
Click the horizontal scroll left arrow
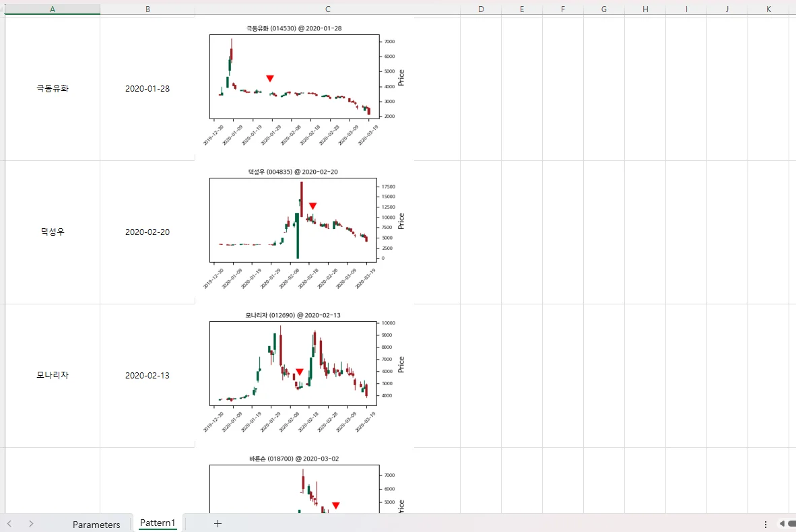tap(783, 524)
